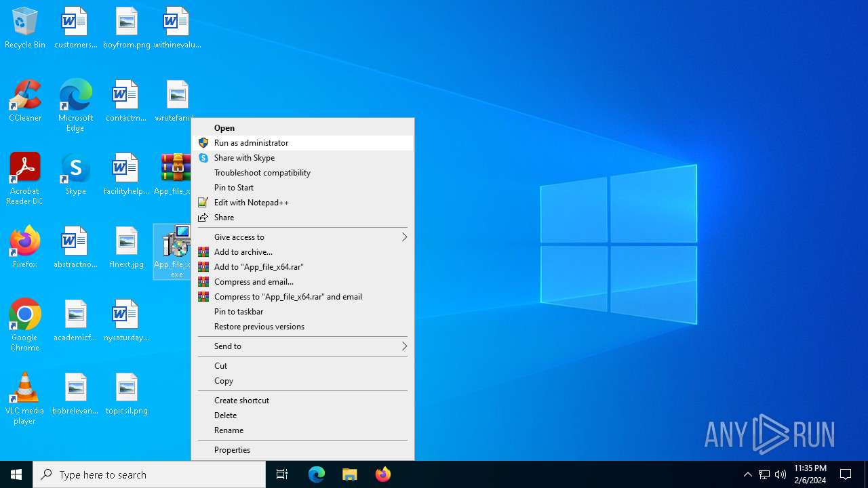Expand the Give access to submenu
868x488 pixels.
click(x=302, y=237)
